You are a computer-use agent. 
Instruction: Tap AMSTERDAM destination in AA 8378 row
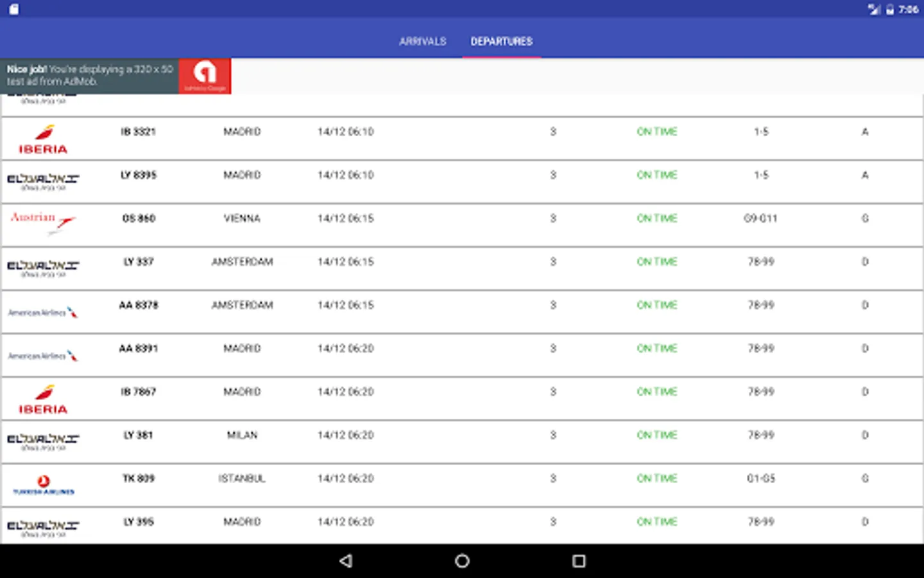[242, 305]
